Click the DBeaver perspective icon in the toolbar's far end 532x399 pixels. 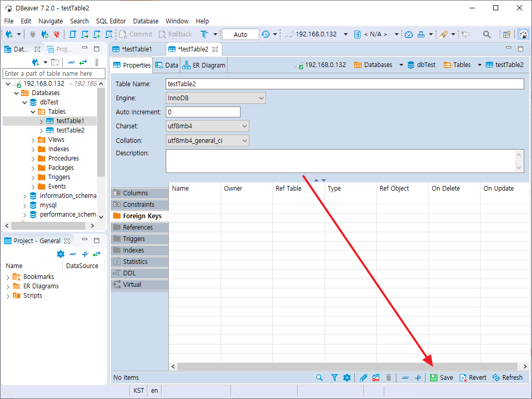click(524, 34)
